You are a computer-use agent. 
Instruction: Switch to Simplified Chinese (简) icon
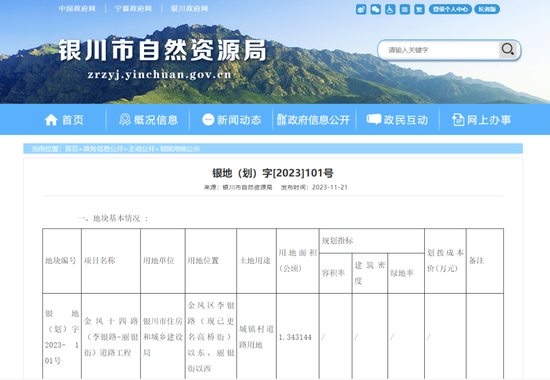404,9
